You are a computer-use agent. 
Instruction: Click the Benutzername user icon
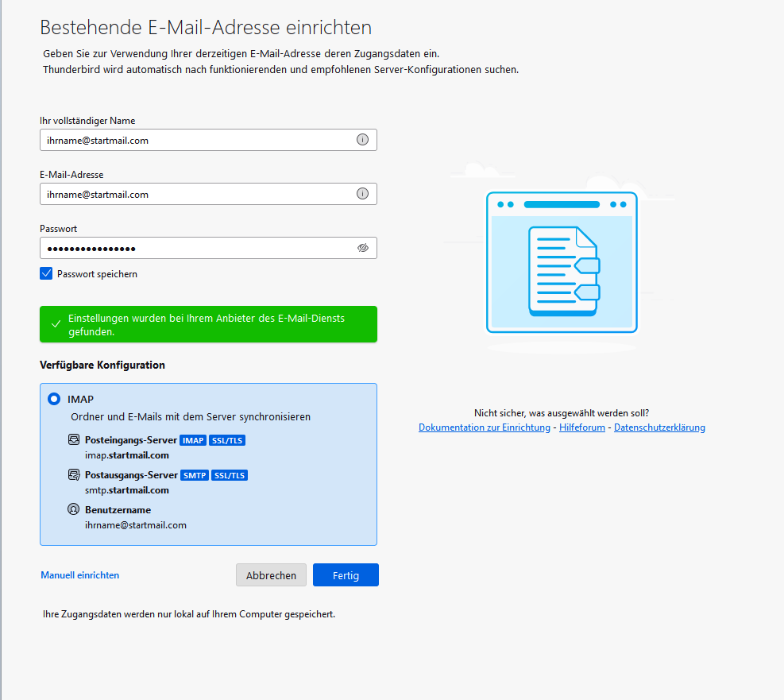74,509
